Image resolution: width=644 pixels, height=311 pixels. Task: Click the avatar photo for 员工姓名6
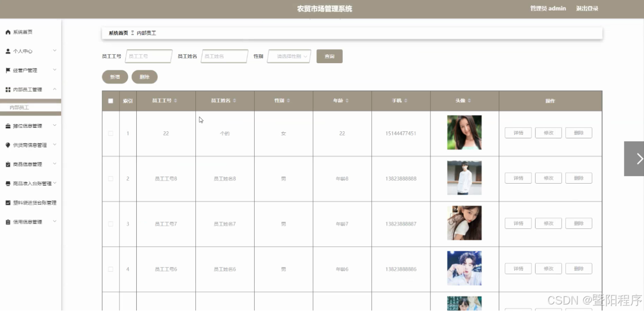465,268
